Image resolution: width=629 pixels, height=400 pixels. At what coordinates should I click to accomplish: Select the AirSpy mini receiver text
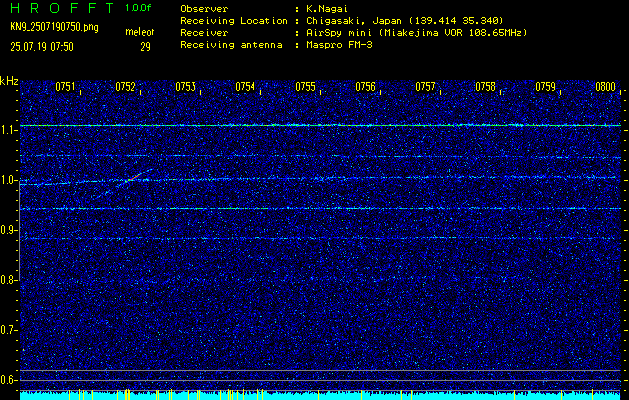(416, 33)
